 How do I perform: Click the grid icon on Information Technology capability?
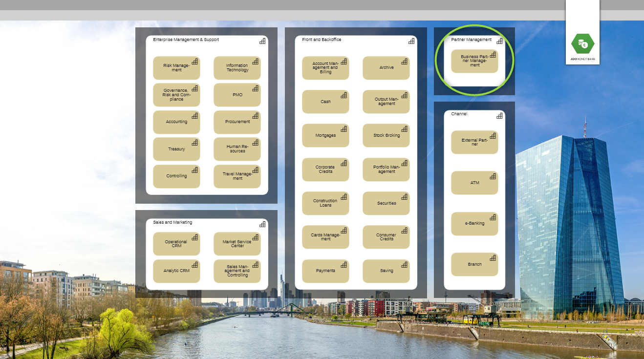pyautogui.click(x=256, y=62)
